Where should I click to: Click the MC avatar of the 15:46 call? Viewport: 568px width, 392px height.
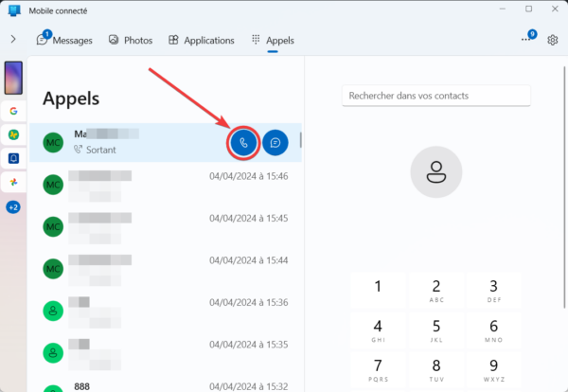point(53,185)
